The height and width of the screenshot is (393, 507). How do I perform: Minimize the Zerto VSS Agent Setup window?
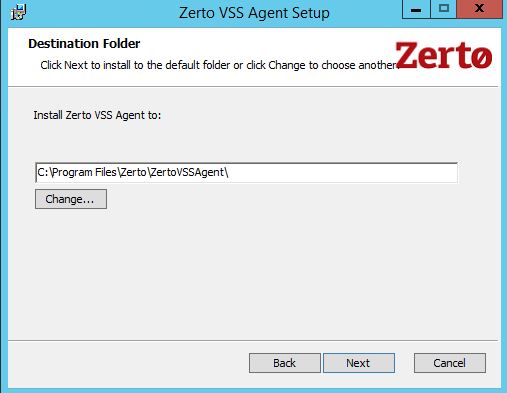416,9
